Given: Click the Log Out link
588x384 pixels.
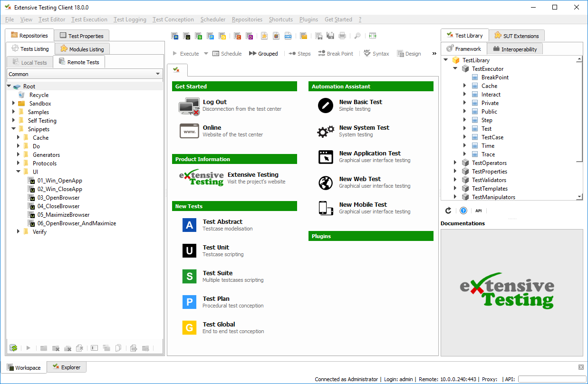Looking at the screenshot, I should pyautogui.click(x=215, y=102).
